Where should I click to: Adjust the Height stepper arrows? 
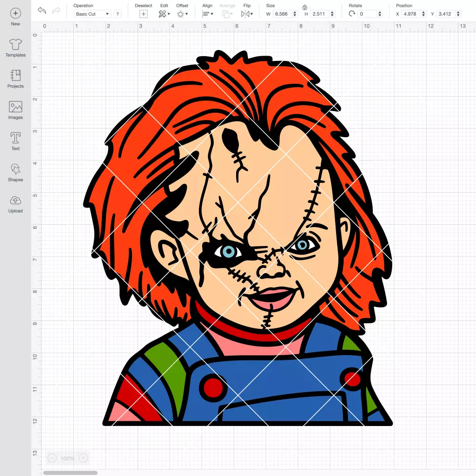pyautogui.click(x=332, y=14)
